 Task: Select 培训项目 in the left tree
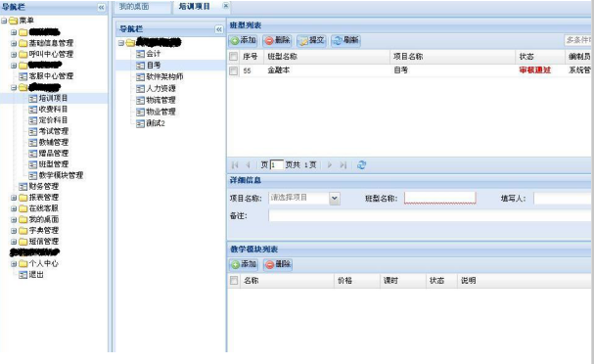(53, 98)
